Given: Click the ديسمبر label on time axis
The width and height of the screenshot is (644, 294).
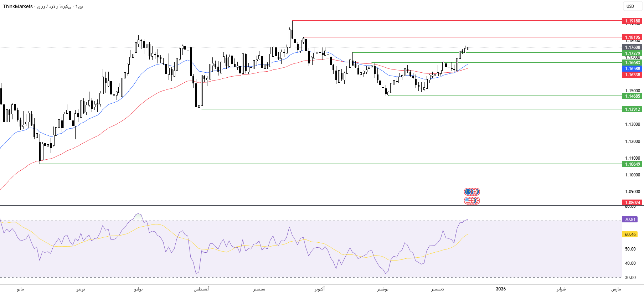Looking at the screenshot, I should 437,289.
